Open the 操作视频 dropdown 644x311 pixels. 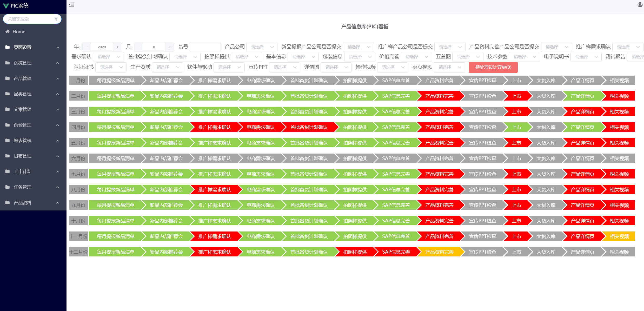393,67
